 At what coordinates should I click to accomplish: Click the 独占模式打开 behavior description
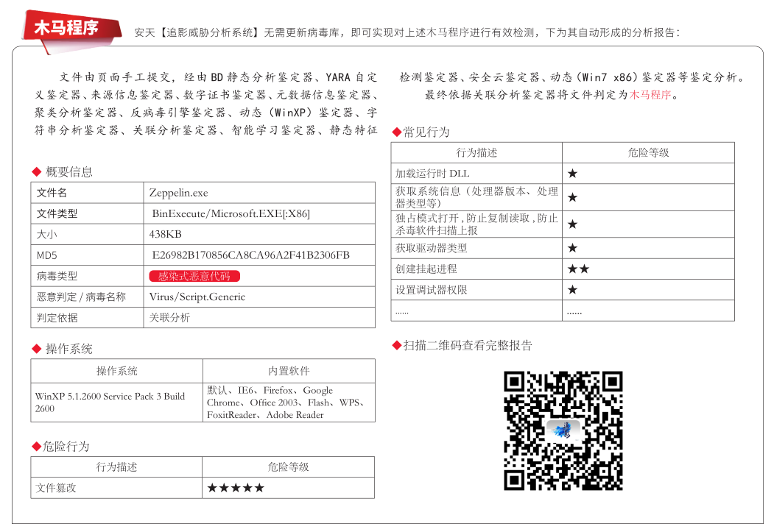coord(476,224)
